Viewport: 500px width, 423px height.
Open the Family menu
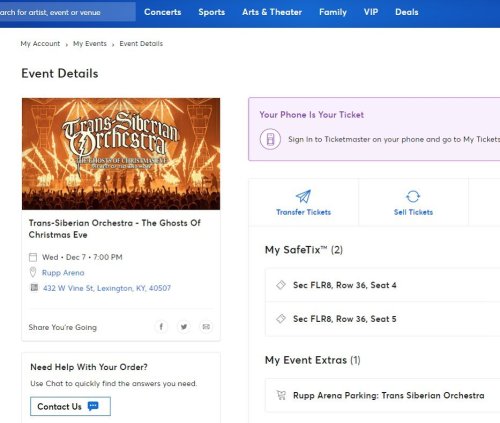(x=333, y=12)
